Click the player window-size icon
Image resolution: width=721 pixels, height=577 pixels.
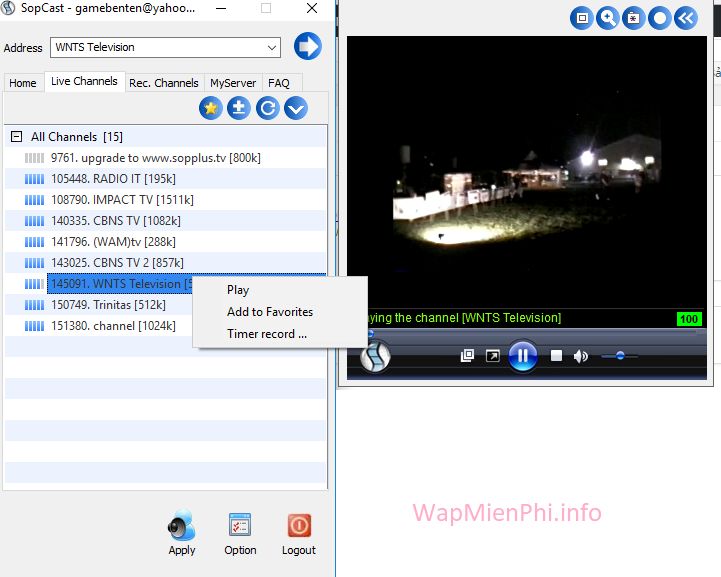point(582,18)
